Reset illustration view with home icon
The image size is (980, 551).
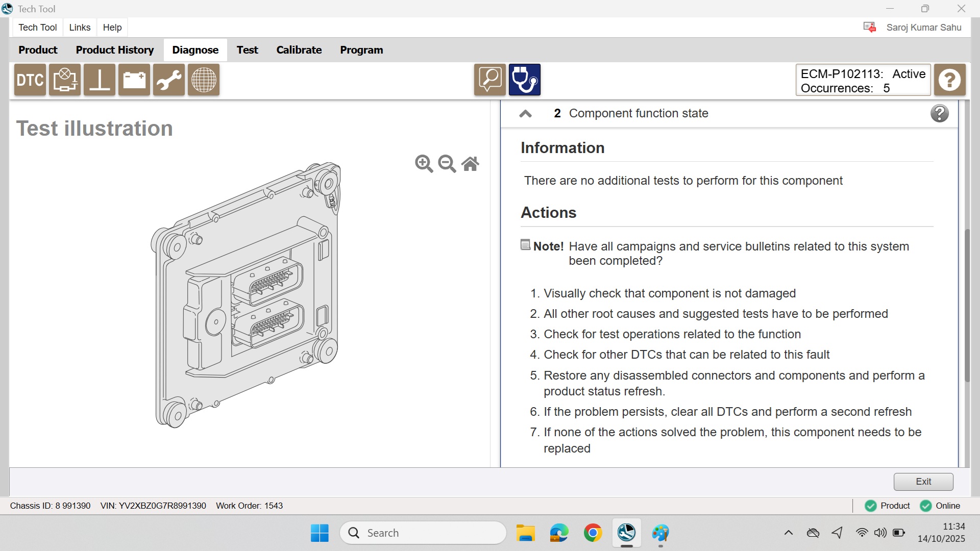click(x=470, y=164)
